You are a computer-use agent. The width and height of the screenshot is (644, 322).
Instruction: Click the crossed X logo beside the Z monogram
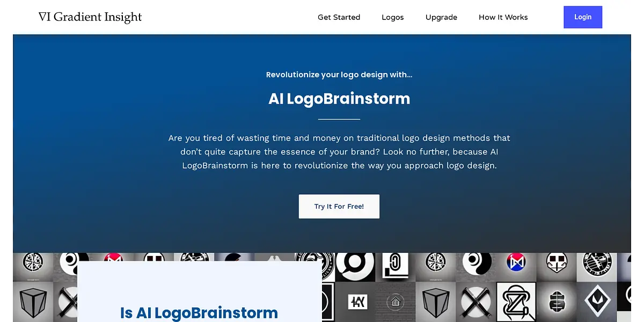pos(476,302)
